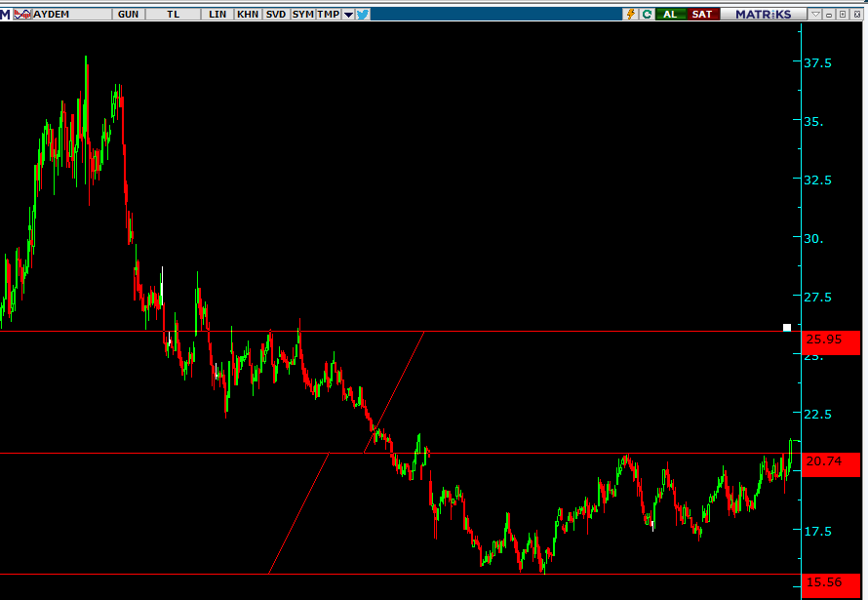868x600 pixels.
Task: Open the dropdown arrow left of minimize button
Action: 814,14
